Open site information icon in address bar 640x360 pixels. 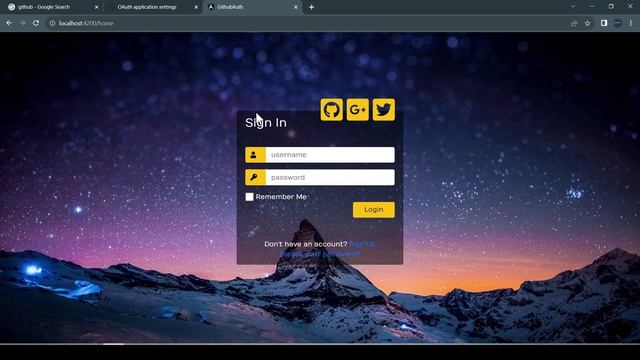[x=52, y=23]
